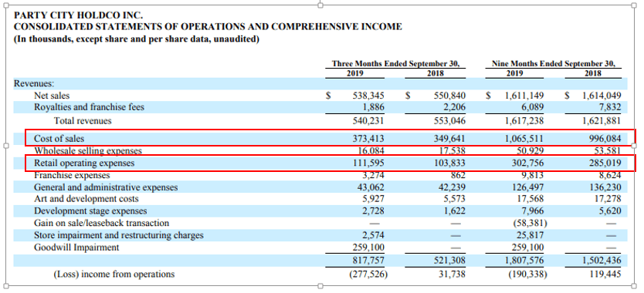Image resolution: width=644 pixels, height=293 pixels.
Task: Click the Wholesale selling expenses label
Action: pyautogui.click(x=88, y=150)
